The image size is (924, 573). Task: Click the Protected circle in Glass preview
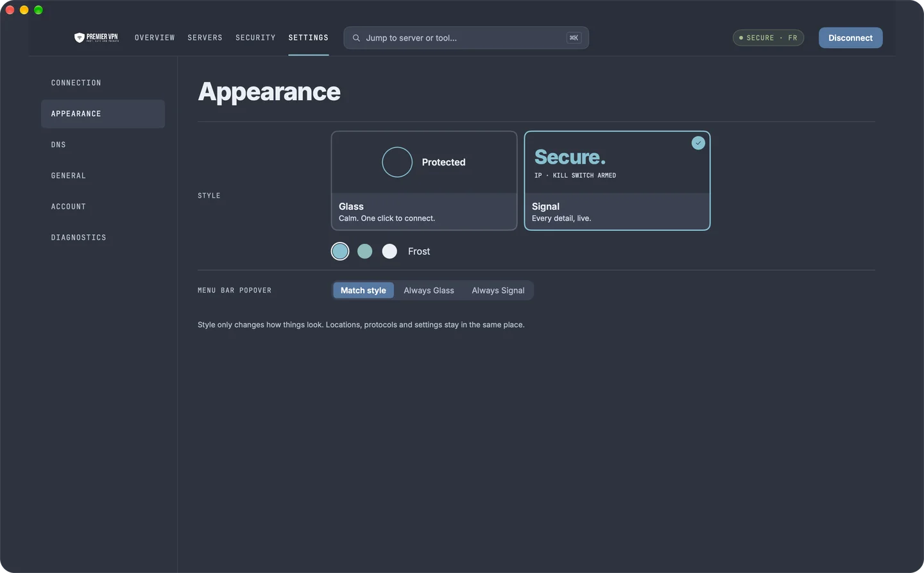(x=397, y=162)
